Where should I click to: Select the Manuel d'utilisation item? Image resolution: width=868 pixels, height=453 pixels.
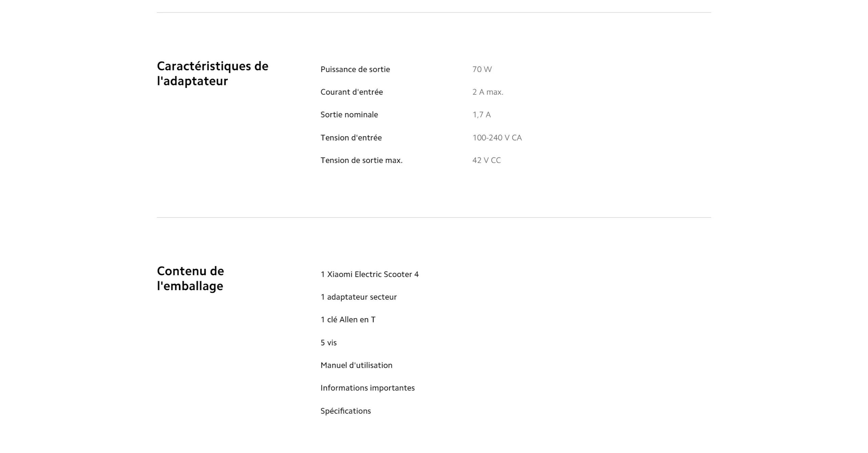tap(356, 365)
